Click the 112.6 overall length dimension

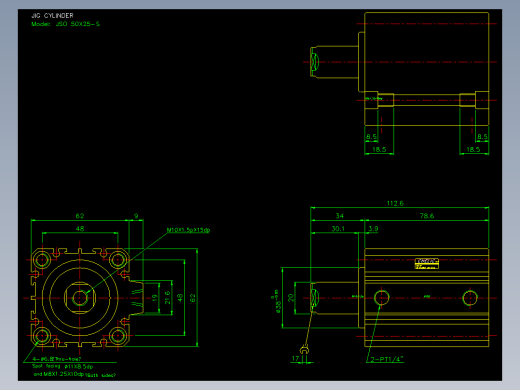tap(395, 203)
